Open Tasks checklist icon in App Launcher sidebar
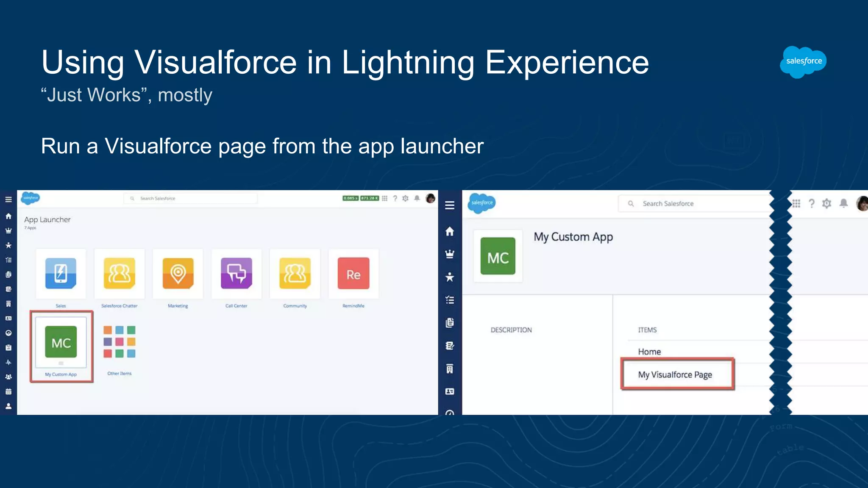 (8, 260)
